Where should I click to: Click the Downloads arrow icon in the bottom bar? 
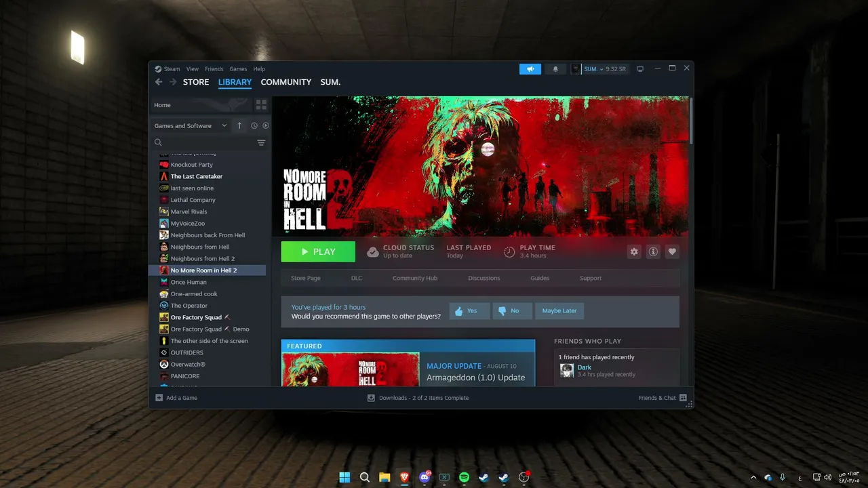click(x=371, y=398)
